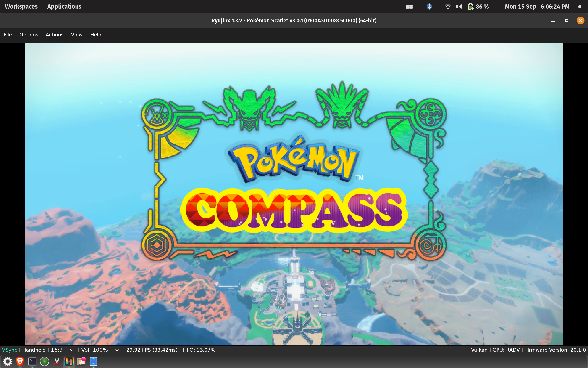Click the notification dot in top panel
The image size is (588, 368).
[580, 7]
